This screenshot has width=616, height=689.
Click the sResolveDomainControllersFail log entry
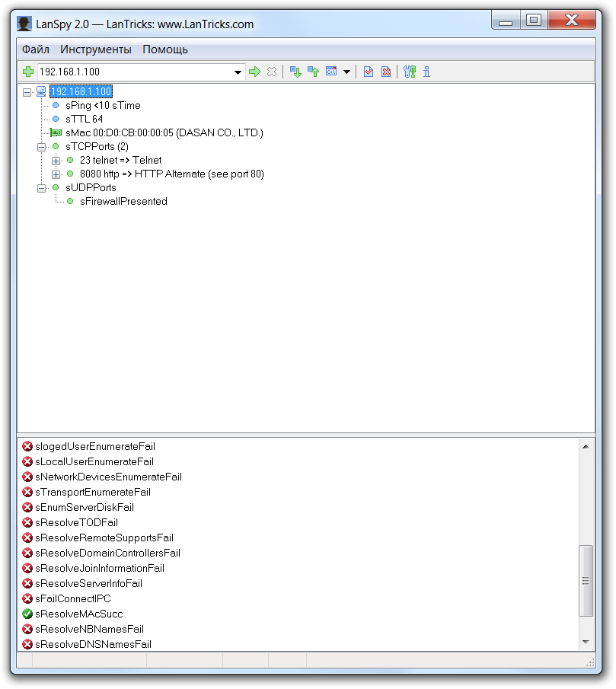107,553
